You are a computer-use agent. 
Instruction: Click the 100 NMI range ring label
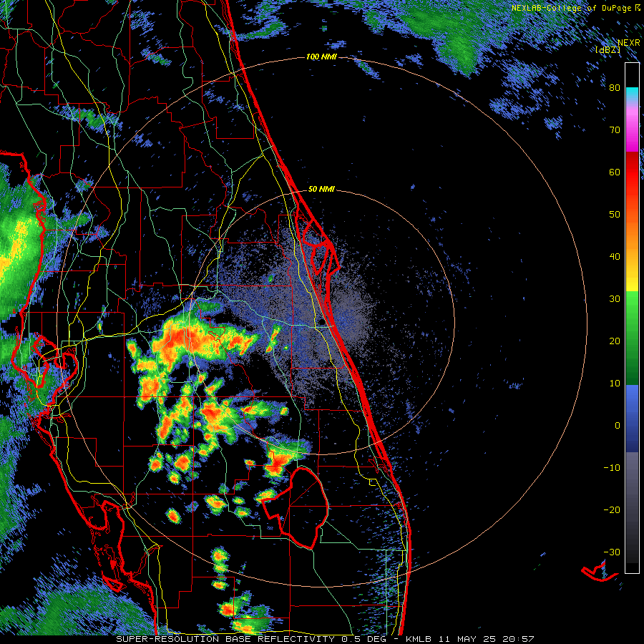pos(321,57)
